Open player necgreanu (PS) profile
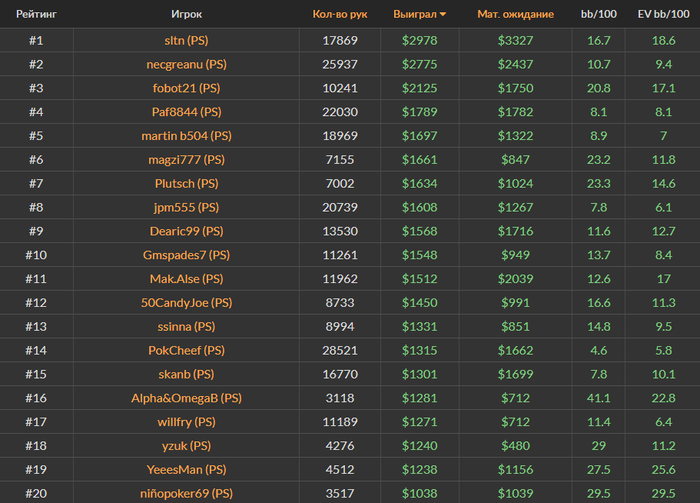Image resolution: width=700 pixels, height=503 pixels. coord(186,64)
